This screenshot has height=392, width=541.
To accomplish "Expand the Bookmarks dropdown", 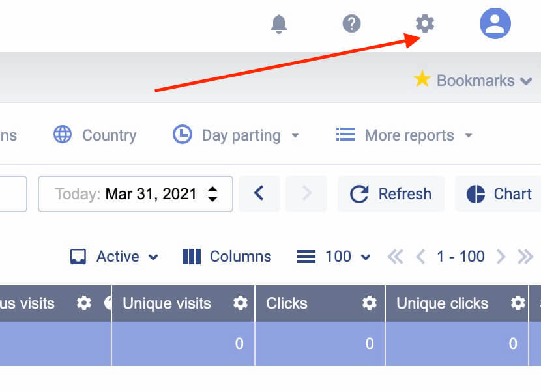I will pos(473,81).
